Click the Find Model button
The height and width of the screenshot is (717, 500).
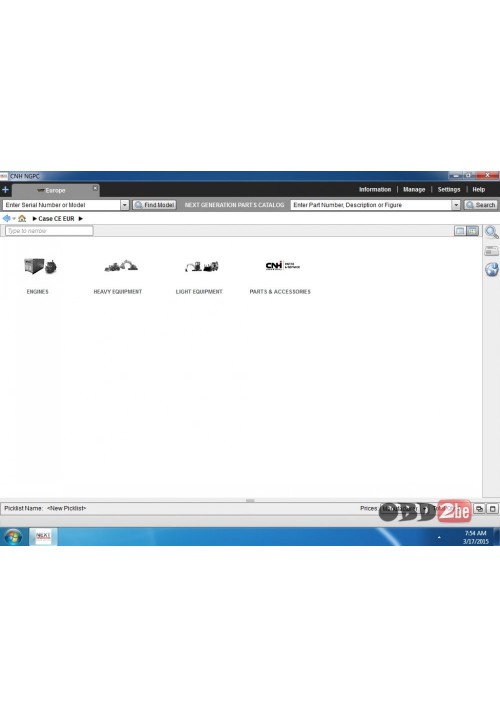[155, 205]
